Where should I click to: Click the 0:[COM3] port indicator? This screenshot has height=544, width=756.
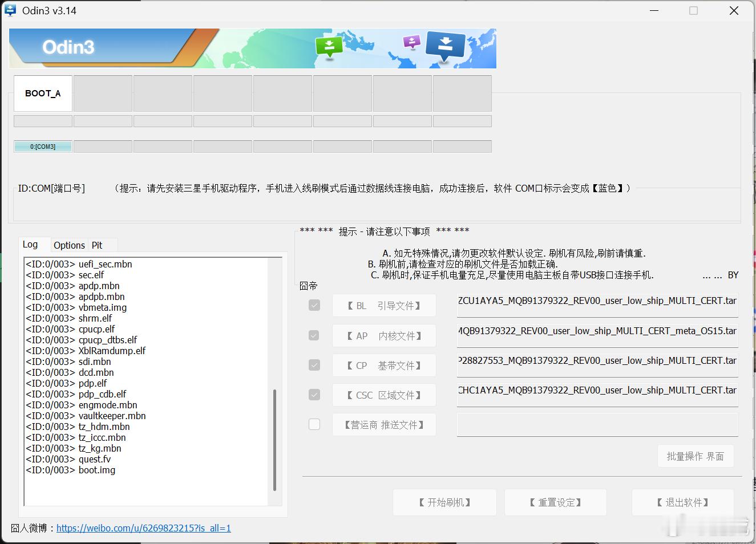coord(43,147)
